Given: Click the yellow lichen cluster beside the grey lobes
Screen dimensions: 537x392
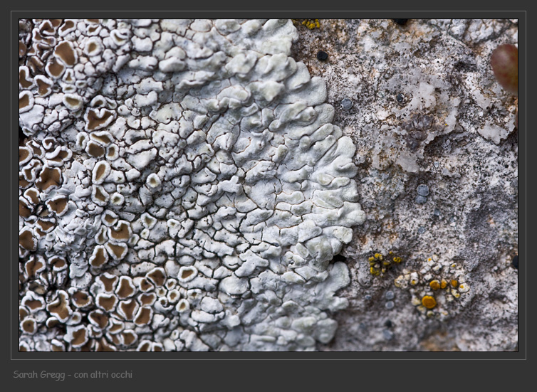Looking at the screenshot, I should pyautogui.click(x=381, y=263).
